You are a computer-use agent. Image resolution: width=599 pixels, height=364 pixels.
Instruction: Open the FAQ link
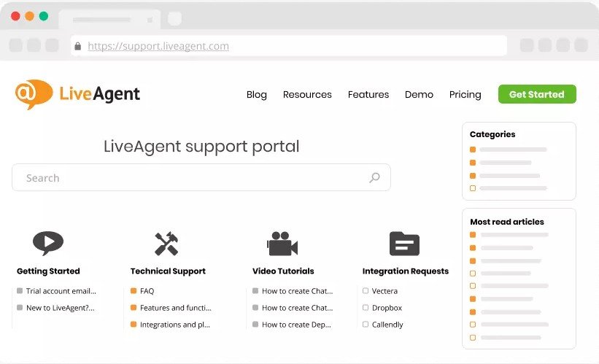[x=147, y=291]
